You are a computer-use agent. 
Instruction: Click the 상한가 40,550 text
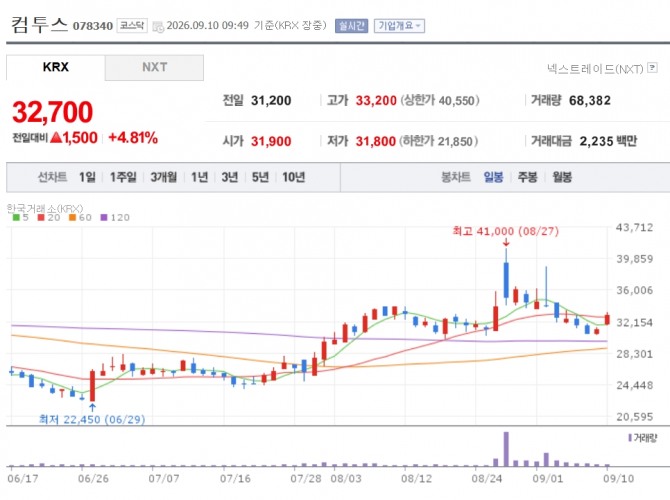click(440, 100)
